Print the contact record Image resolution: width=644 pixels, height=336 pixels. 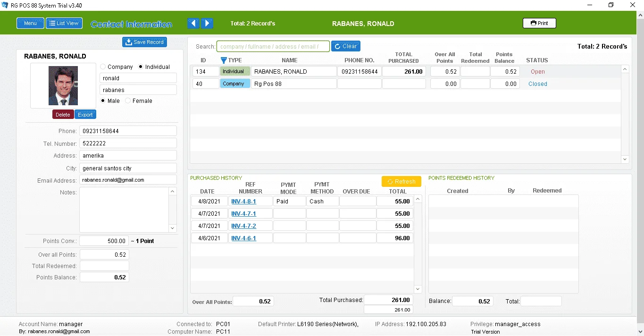[539, 23]
